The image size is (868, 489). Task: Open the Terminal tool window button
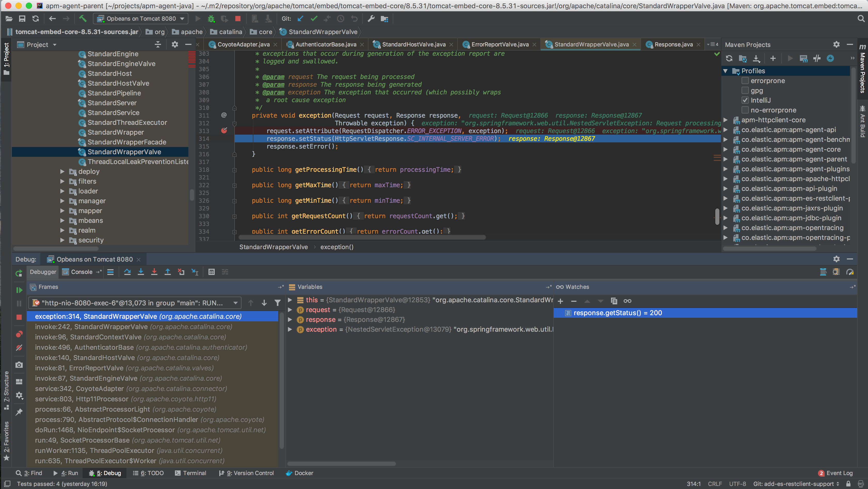[191, 473]
